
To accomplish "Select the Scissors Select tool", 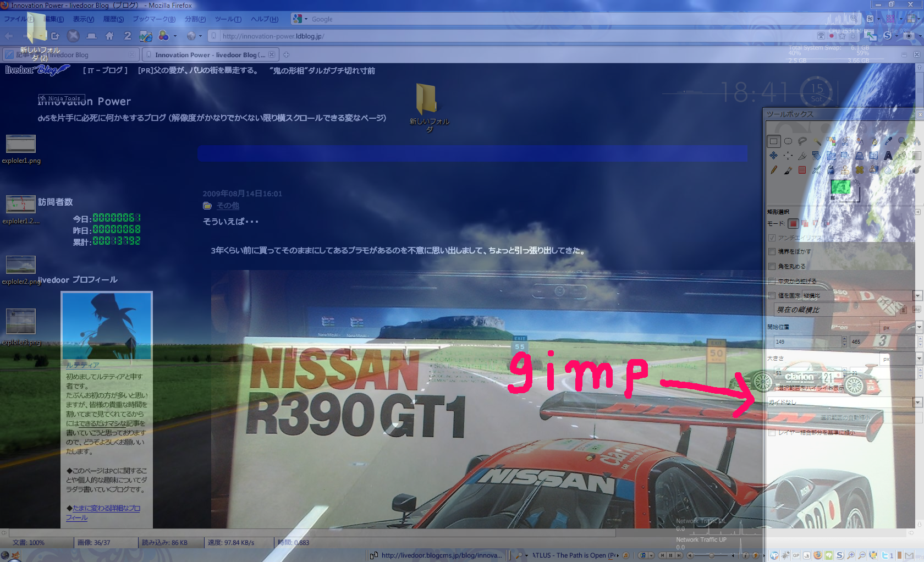I will [845, 141].
